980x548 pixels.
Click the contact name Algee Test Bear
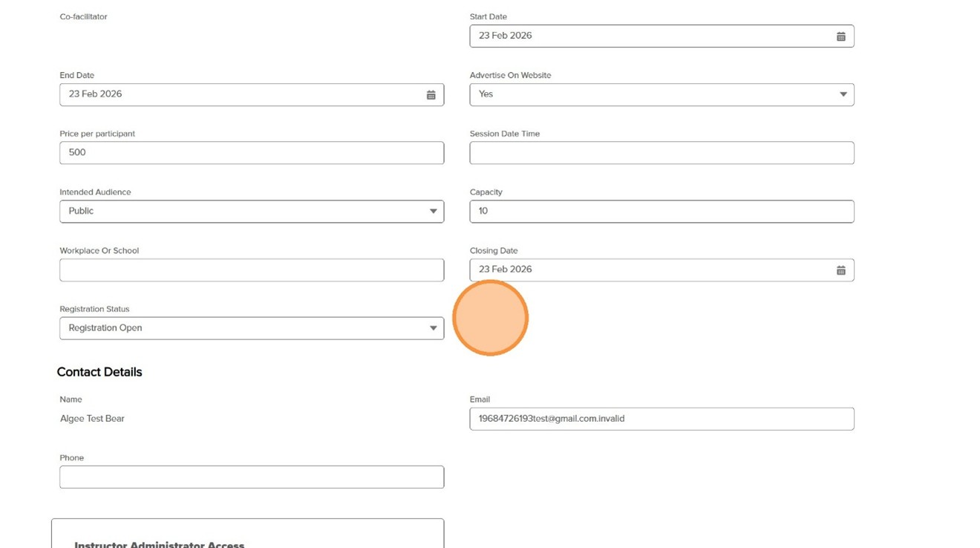click(x=92, y=419)
